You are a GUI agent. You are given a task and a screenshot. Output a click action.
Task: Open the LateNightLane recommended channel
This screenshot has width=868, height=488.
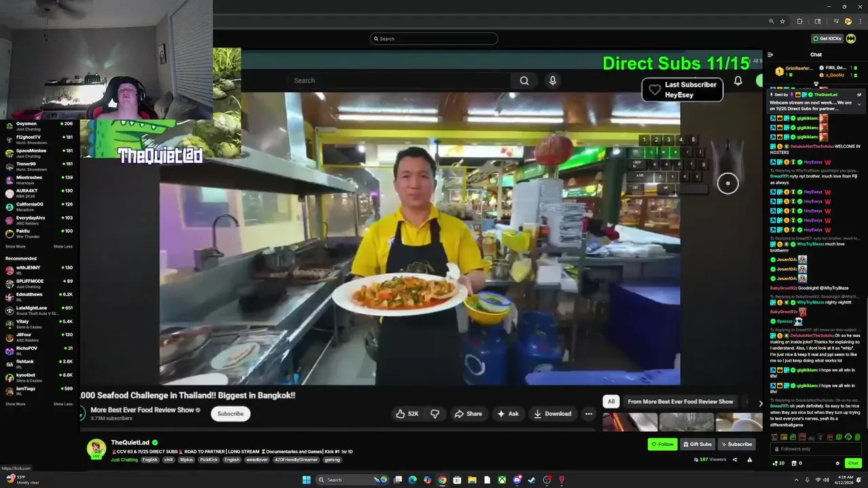coord(39,310)
